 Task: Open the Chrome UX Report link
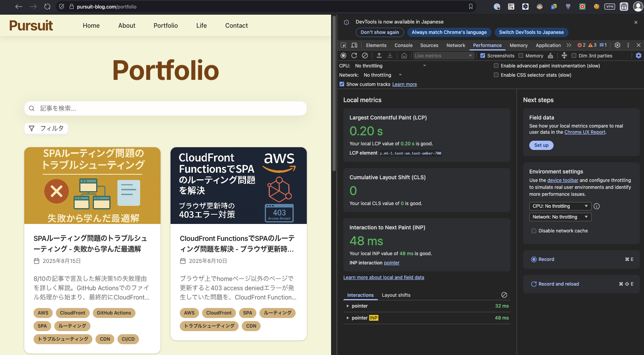pyautogui.click(x=585, y=132)
